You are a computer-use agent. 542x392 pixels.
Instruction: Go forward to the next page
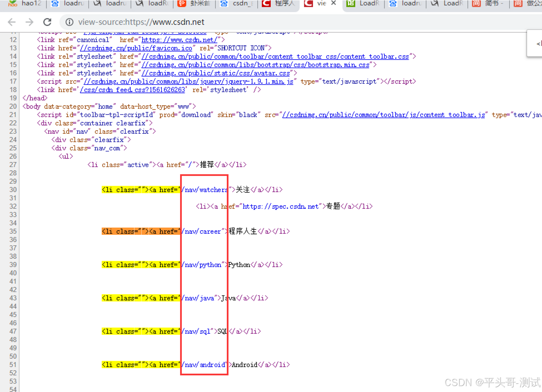[x=29, y=22]
